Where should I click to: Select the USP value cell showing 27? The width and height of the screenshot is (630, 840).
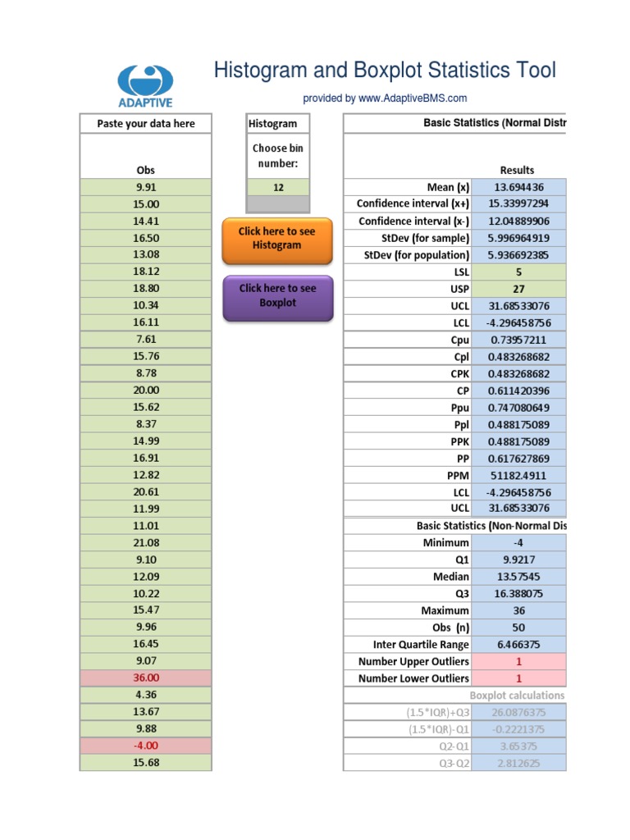[518, 289]
